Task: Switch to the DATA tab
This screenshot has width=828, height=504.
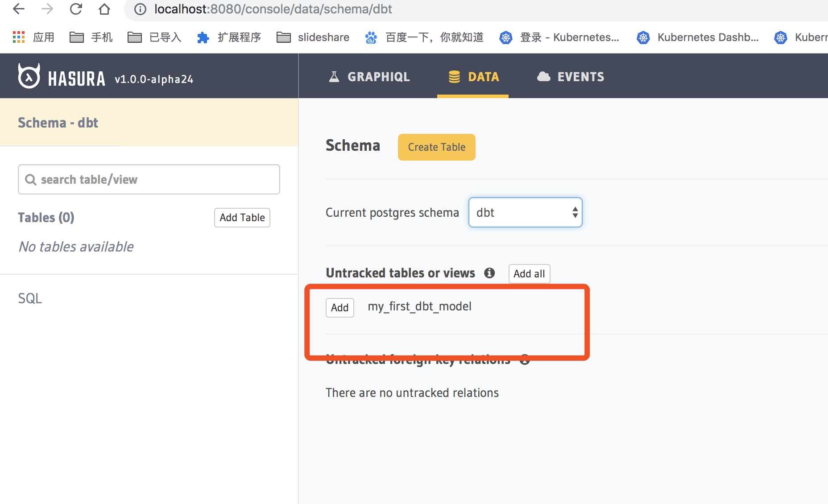Action: (473, 77)
